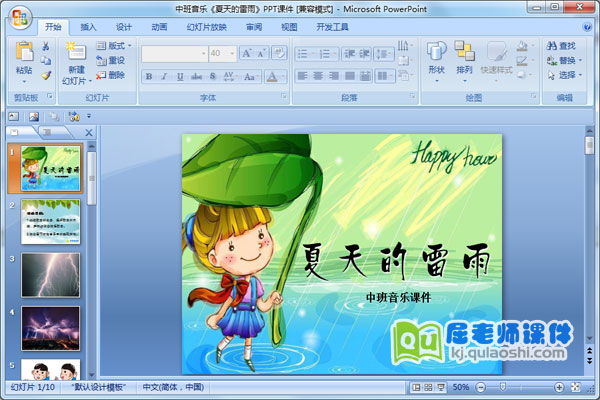Click the Center text alignment icon
Screen dimensions: 600x400
tap(318, 76)
